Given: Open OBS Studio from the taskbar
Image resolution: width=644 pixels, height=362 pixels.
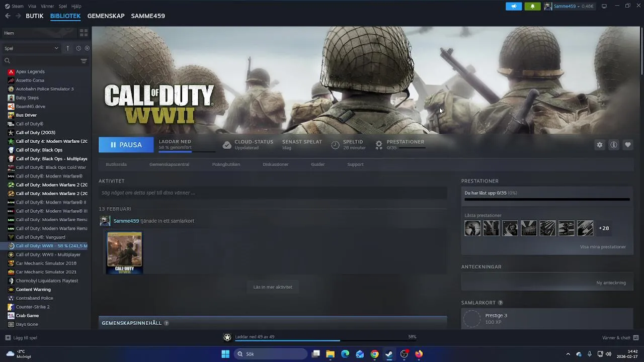Looking at the screenshot, I should click(x=404, y=354).
